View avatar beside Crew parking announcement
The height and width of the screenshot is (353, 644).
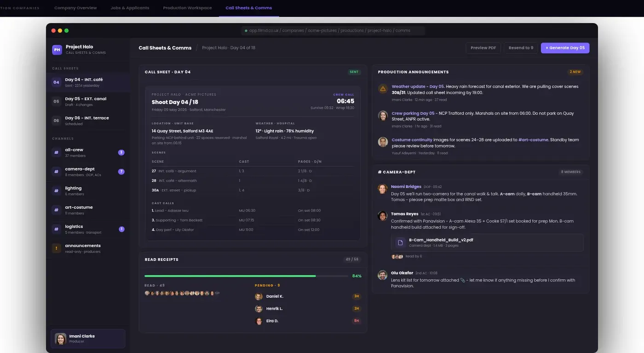[x=383, y=116]
